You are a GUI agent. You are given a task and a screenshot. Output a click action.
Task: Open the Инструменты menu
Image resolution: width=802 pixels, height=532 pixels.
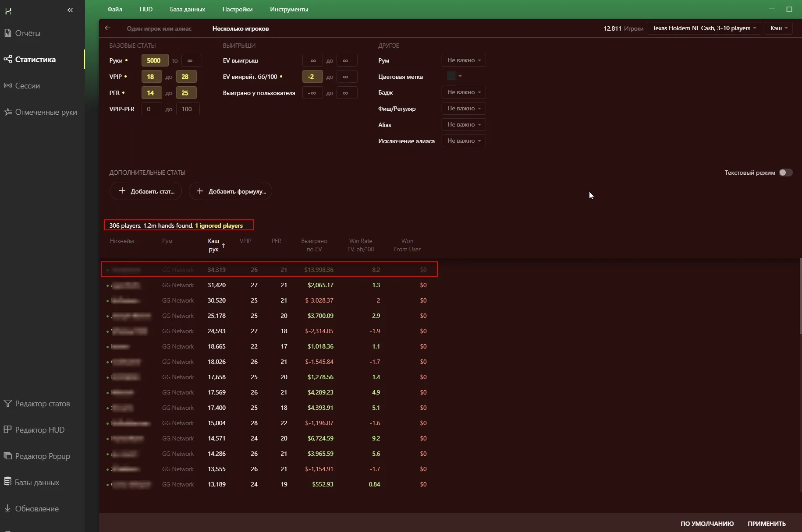coord(289,9)
